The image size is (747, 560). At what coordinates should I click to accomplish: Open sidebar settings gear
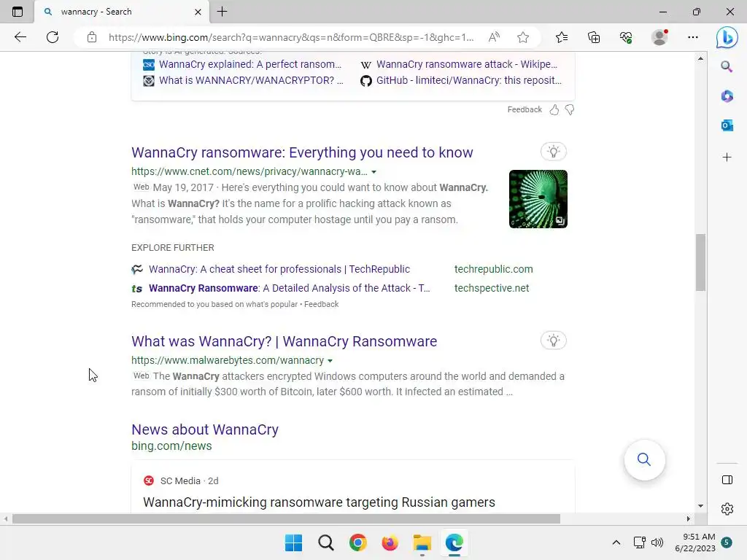[x=727, y=509]
